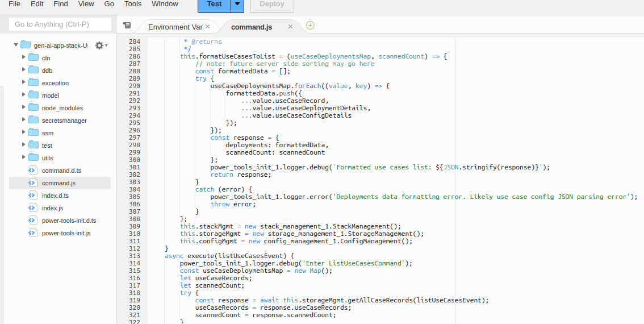Click line number 313 in the gutter

click(135, 256)
